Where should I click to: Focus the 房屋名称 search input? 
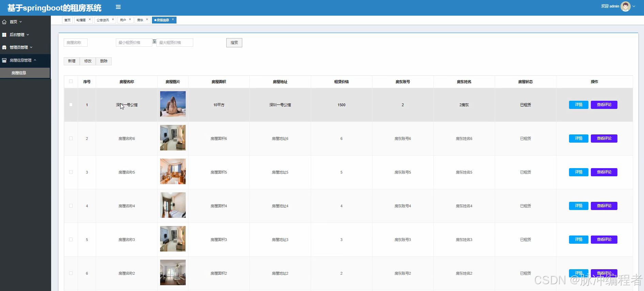click(76, 43)
